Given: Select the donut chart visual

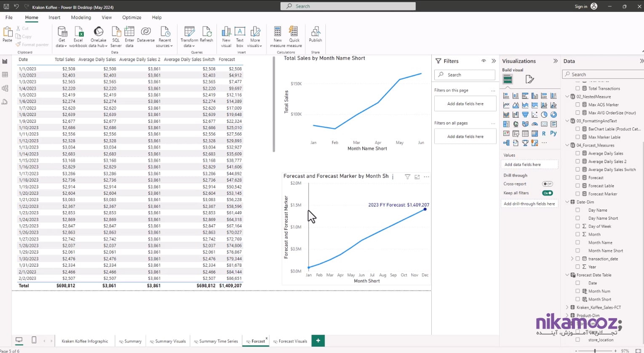Looking at the screenshot, I should pos(553,114).
